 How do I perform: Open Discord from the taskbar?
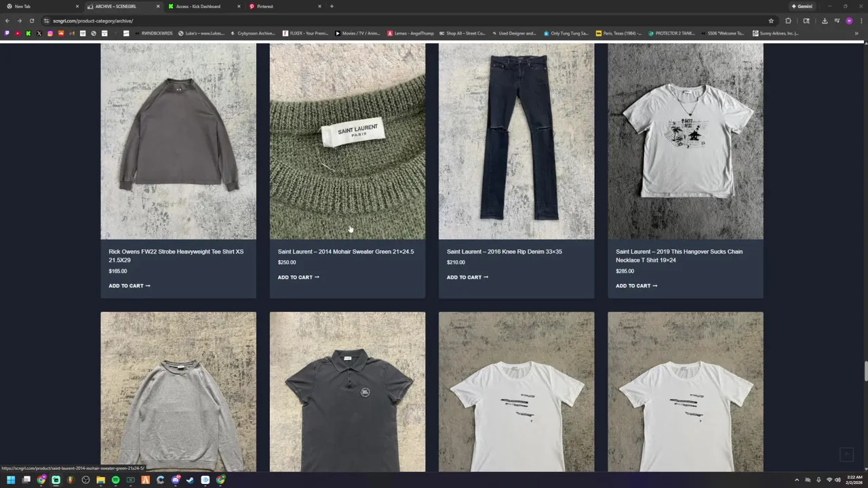[176, 480]
